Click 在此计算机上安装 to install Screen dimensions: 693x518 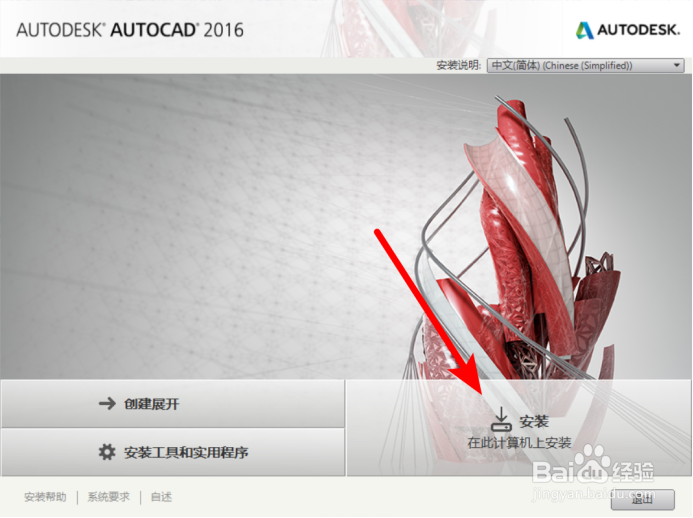coord(519,442)
